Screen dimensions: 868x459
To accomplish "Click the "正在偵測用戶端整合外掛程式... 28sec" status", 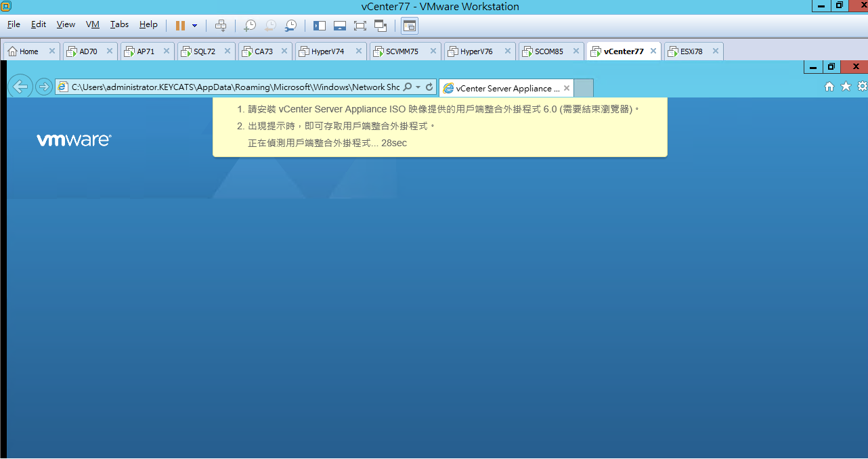I will pos(328,143).
